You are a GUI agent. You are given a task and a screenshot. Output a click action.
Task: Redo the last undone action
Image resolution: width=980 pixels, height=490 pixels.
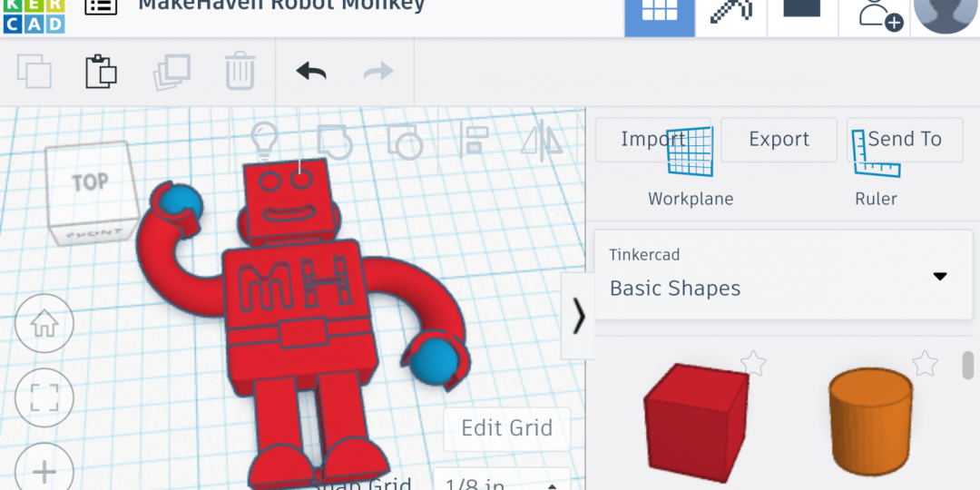tap(378, 72)
